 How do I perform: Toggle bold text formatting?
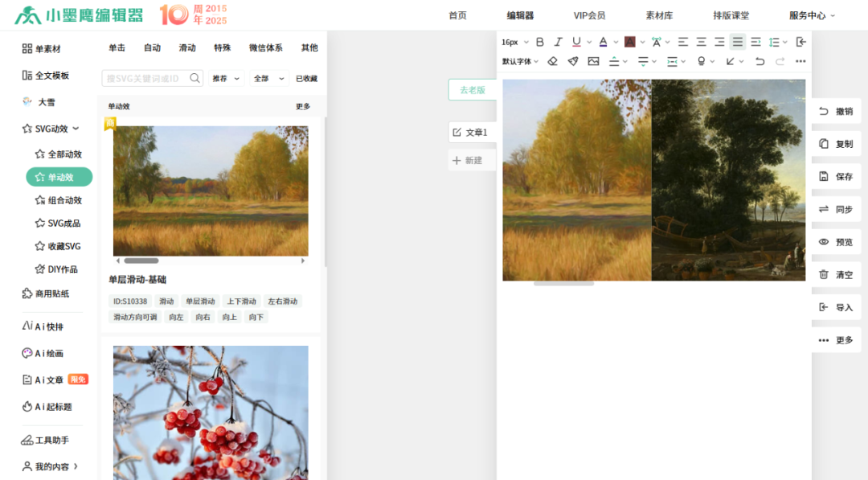coord(540,42)
